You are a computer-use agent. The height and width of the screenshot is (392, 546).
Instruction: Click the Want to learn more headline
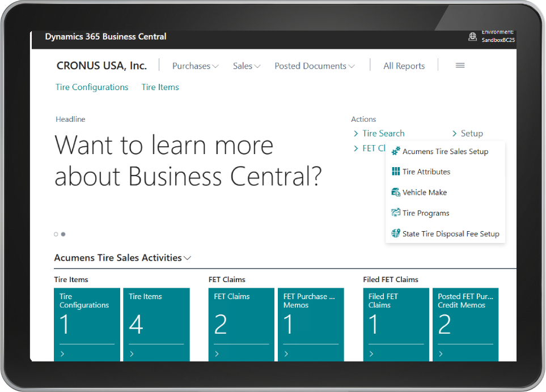[x=188, y=160]
